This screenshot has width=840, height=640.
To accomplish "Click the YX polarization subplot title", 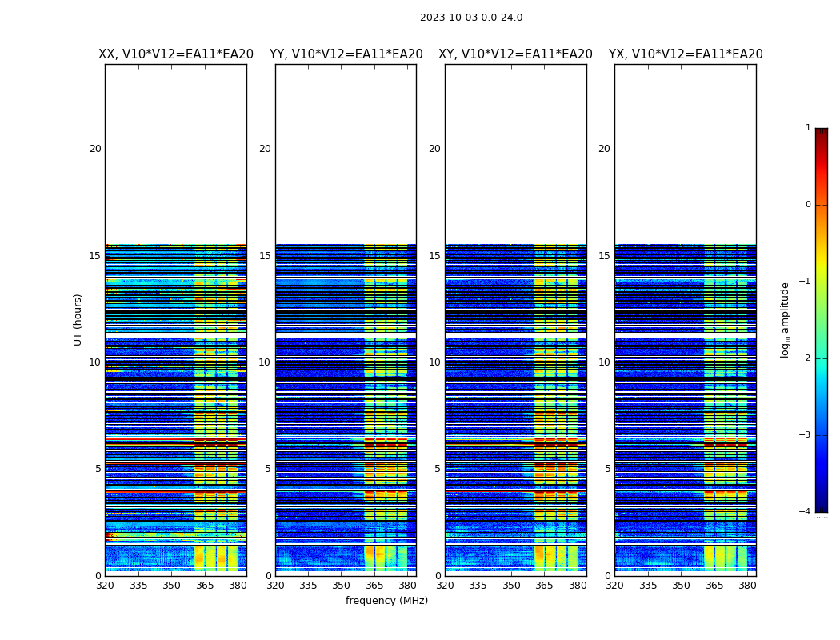I will pos(686,54).
